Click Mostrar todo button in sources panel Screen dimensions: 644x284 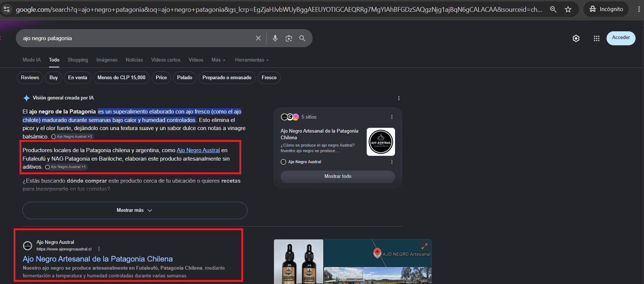pos(338,176)
